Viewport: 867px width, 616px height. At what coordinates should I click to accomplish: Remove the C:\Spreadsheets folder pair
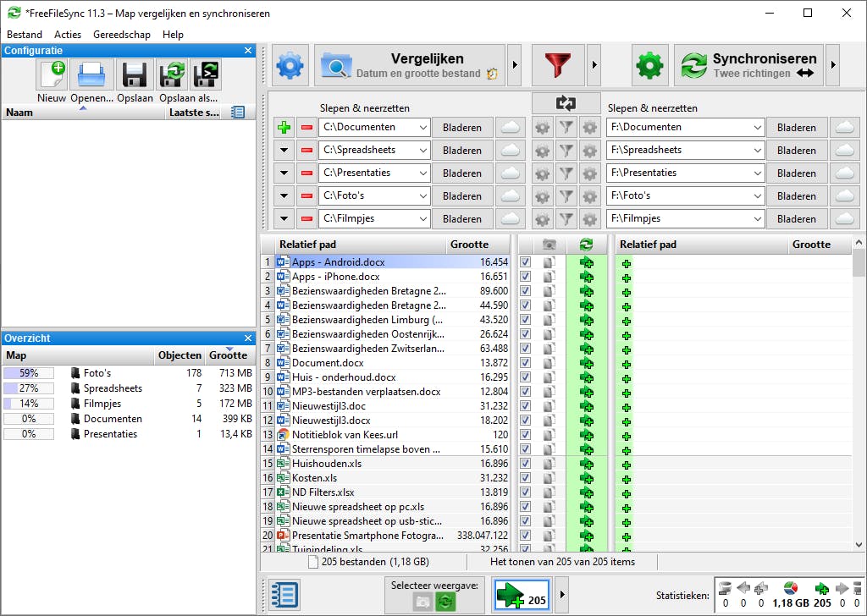coord(306,151)
